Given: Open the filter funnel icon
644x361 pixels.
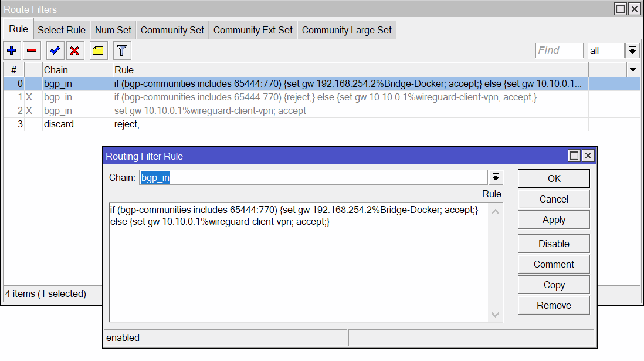Looking at the screenshot, I should click(x=121, y=50).
